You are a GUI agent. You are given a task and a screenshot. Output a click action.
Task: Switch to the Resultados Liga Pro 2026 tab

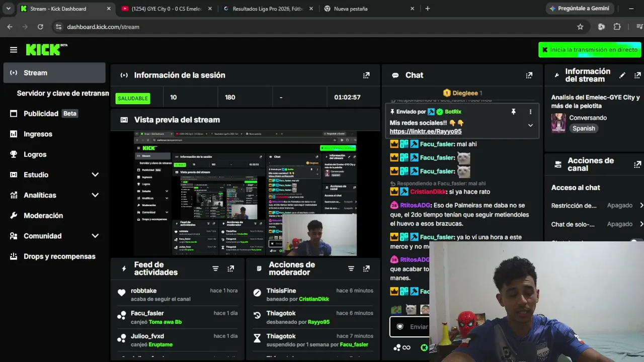269,9
